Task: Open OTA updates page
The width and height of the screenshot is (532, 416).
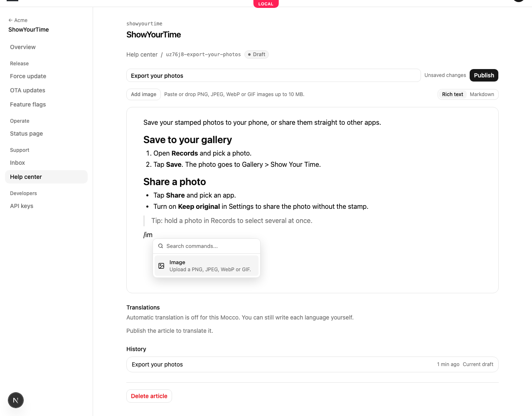Action: pos(27,90)
